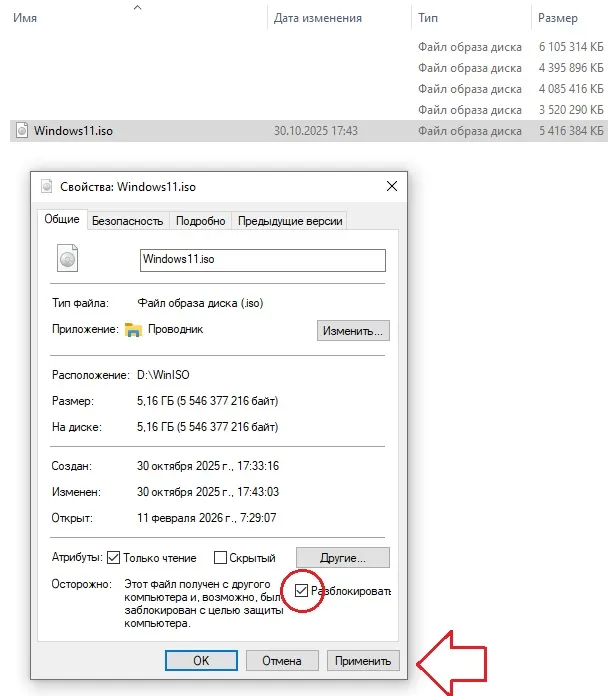Open the Другие... attributes button
This screenshot has height=696, width=609.
click(x=343, y=558)
